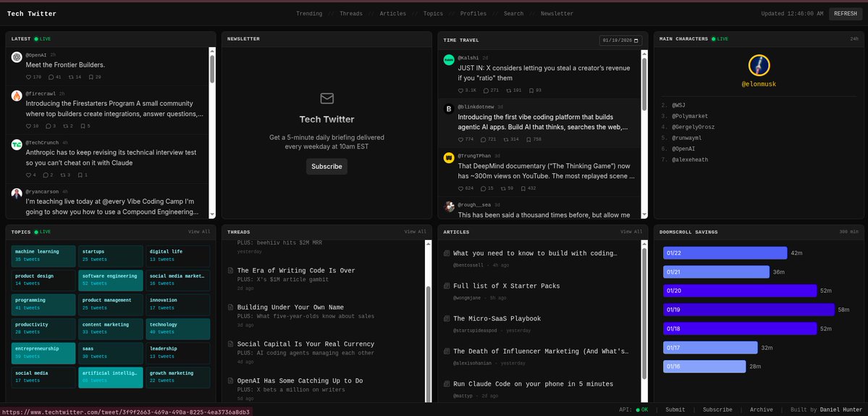868x416 pixels.
Task: Open the @elonmusk handle in Main Characters
Action: point(759,84)
